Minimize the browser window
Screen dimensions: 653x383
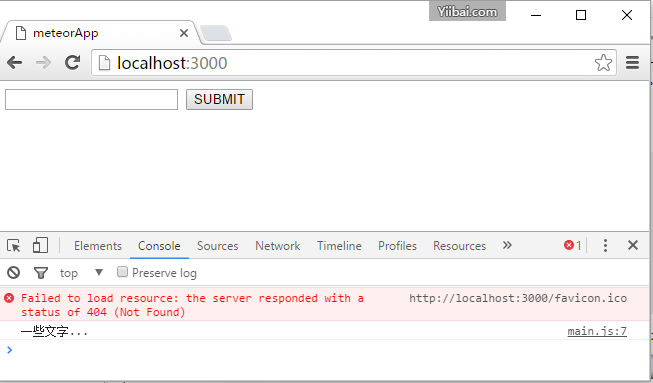tap(536, 15)
